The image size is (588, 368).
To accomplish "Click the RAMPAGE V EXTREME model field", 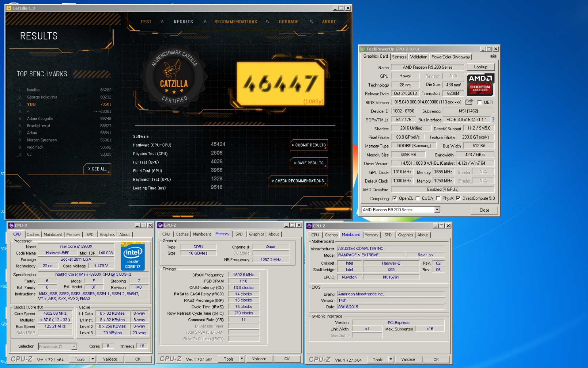I will click(371, 255).
